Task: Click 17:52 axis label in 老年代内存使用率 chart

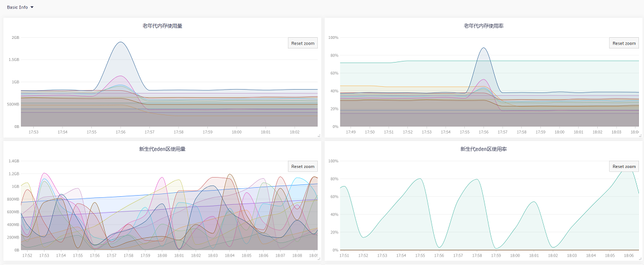Action: 407,132
